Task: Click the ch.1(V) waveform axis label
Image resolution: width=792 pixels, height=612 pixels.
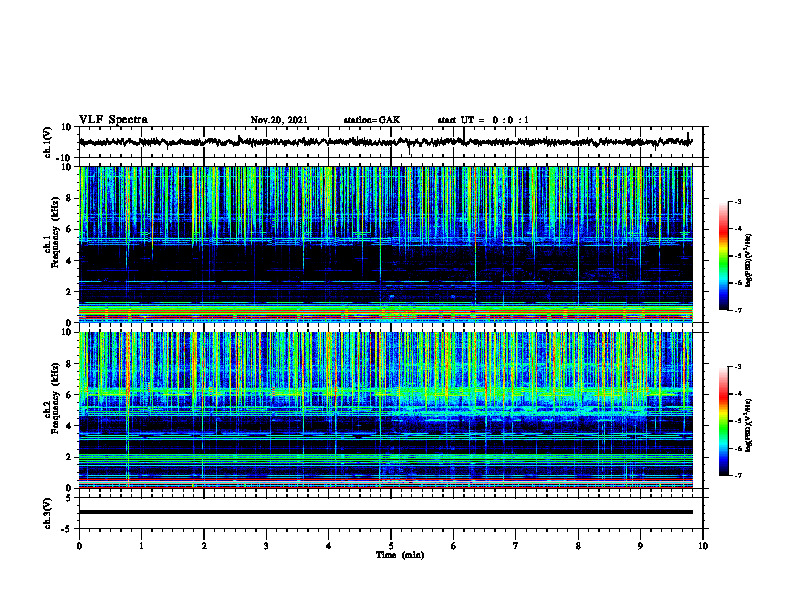Action: pyautogui.click(x=48, y=142)
